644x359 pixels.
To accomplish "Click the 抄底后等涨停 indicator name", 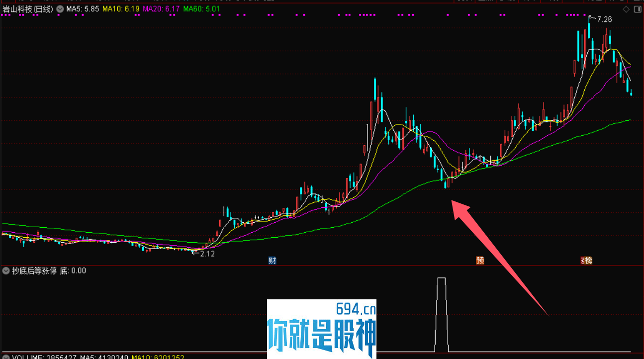I will pyautogui.click(x=34, y=271).
